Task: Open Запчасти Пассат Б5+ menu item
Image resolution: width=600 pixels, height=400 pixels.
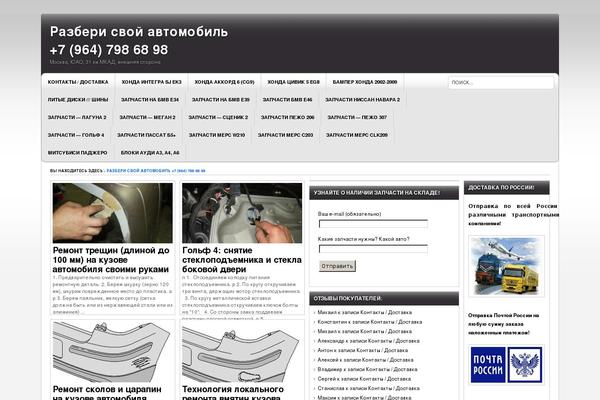Action: [146, 135]
